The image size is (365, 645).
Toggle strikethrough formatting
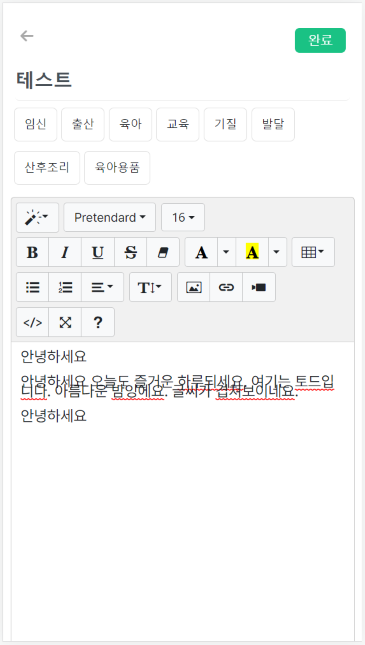(x=130, y=252)
